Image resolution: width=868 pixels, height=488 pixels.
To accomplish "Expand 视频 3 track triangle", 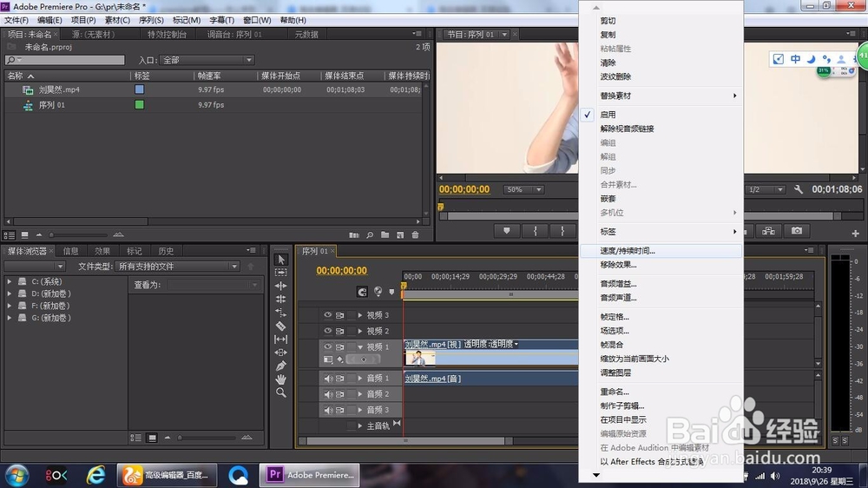I will pos(360,314).
